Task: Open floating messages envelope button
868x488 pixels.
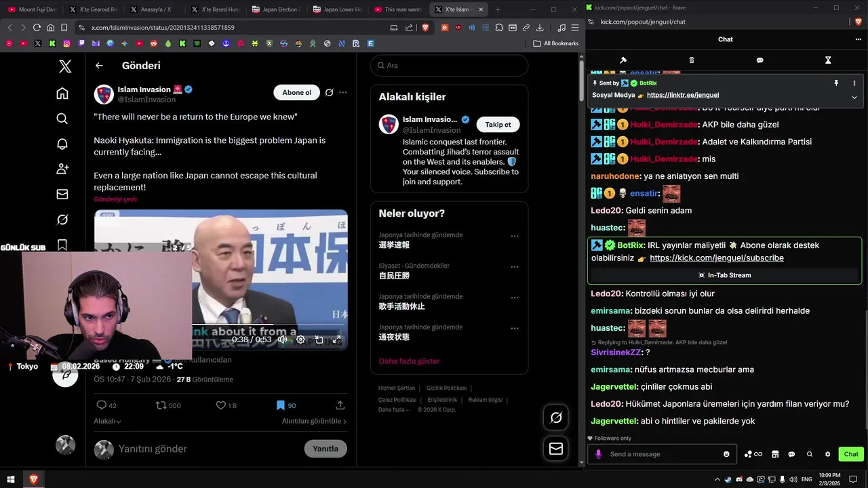Action: pos(556,449)
